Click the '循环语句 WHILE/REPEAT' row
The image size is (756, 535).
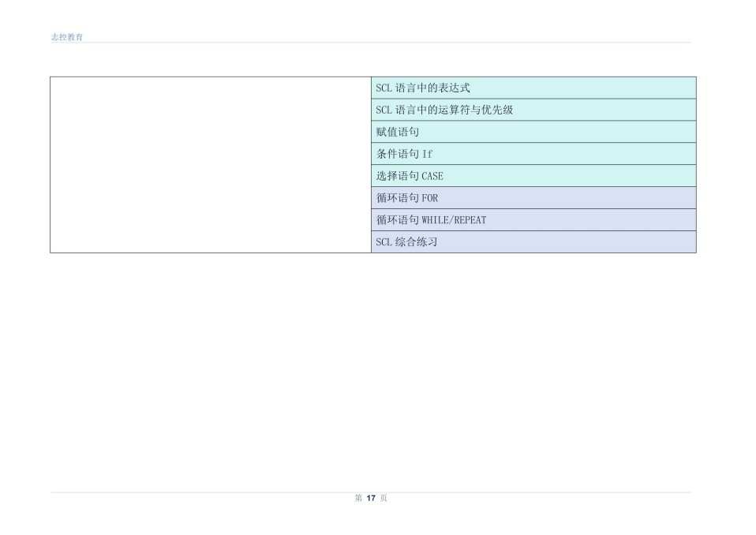pyautogui.click(x=533, y=220)
